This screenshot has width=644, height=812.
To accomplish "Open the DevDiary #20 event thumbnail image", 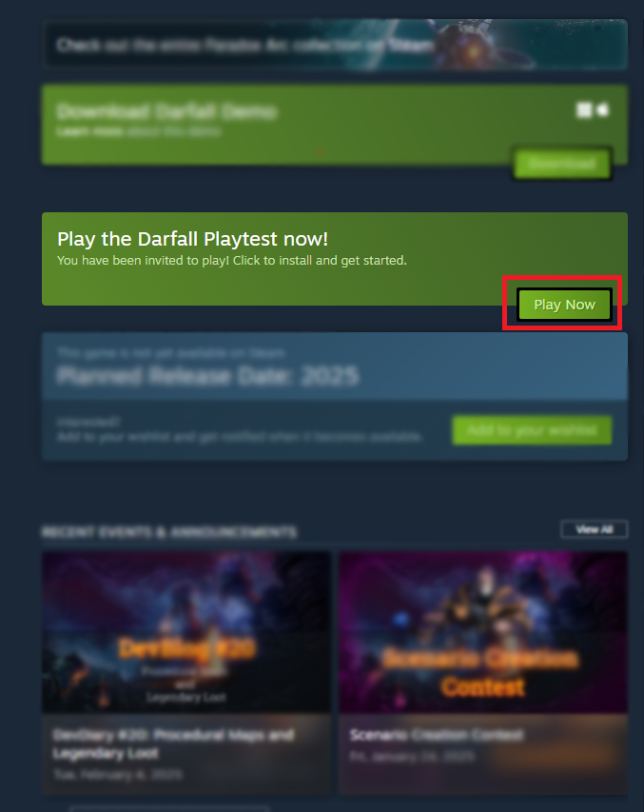I will (x=186, y=632).
